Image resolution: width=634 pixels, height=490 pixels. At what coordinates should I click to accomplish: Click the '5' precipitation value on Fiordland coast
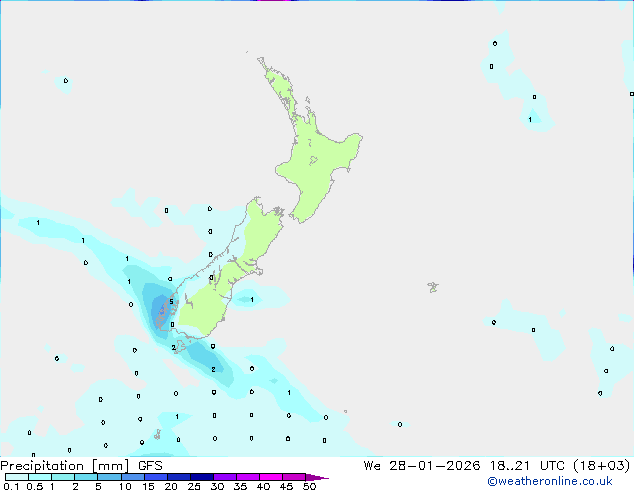tap(171, 302)
